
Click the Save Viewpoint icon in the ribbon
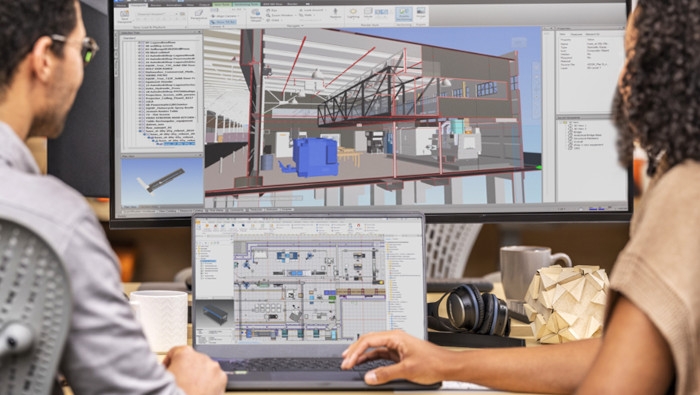[125, 15]
